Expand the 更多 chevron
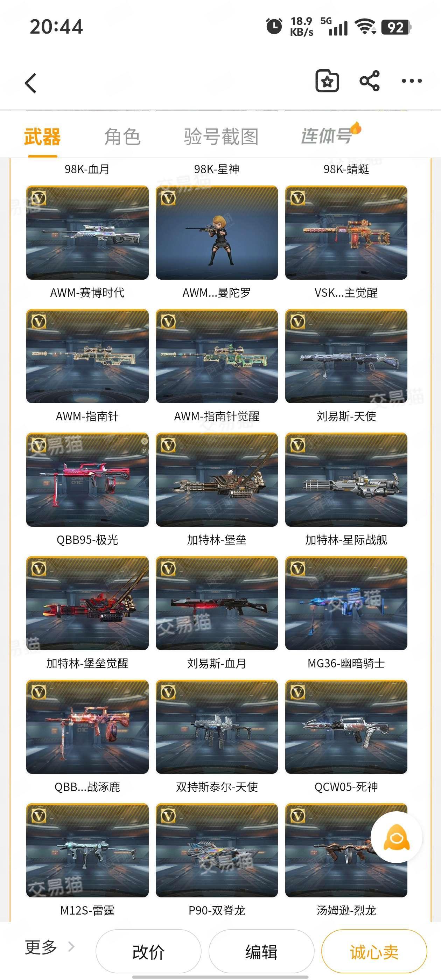Image resolution: width=441 pixels, height=980 pixels. click(71, 946)
